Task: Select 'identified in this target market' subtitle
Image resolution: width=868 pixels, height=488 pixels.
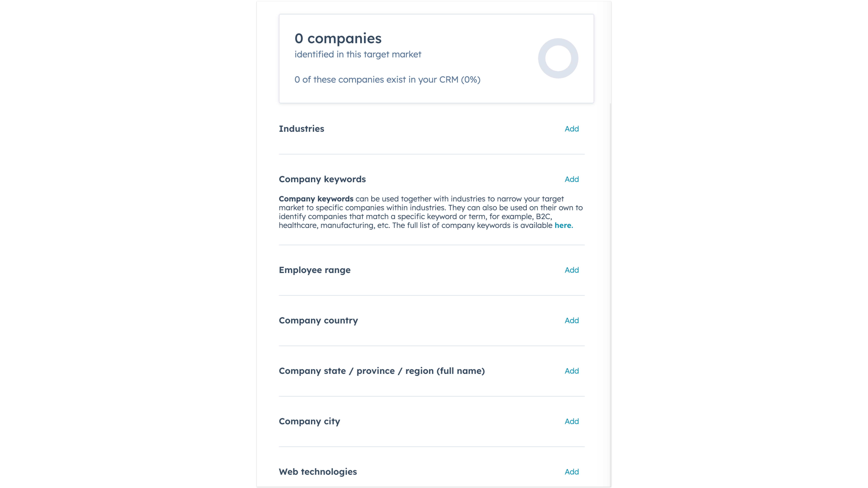Action: [x=358, y=54]
